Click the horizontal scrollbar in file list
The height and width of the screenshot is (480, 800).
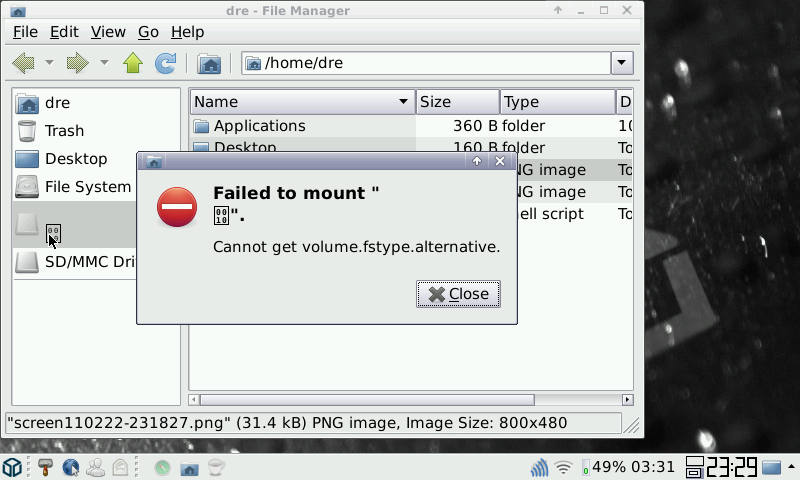click(367, 400)
